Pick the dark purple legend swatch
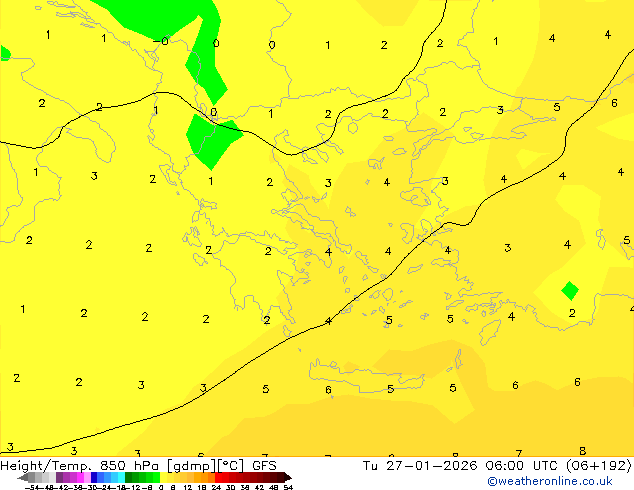This screenshot has width=634, height=490. (x=59, y=477)
